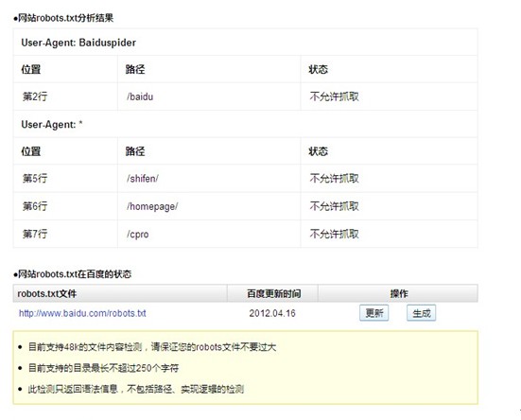Click the 第2行 position cell
The height and width of the screenshot is (420, 521).
[65, 96]
